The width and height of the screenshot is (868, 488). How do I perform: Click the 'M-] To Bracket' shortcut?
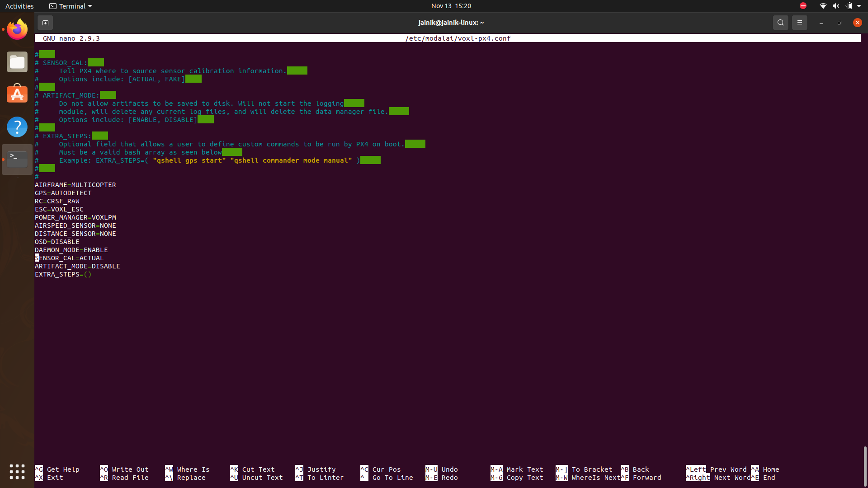coord(584,469)
